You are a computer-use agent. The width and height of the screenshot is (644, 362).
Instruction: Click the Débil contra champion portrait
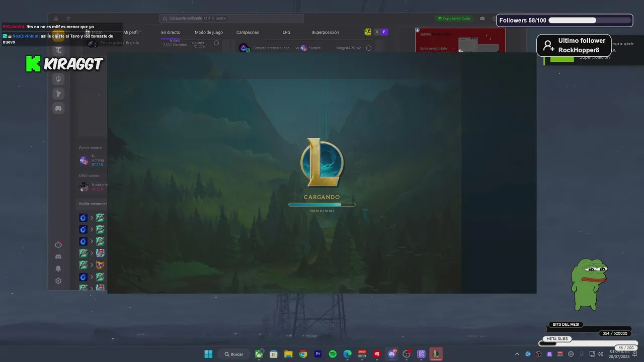(x=84, y=187)
